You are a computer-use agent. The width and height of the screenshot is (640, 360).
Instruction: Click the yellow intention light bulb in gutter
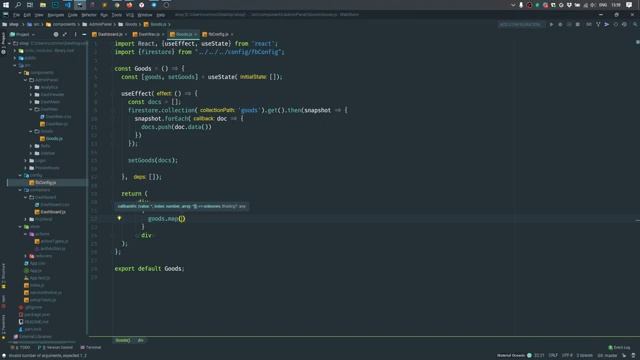tap(120, 218)
